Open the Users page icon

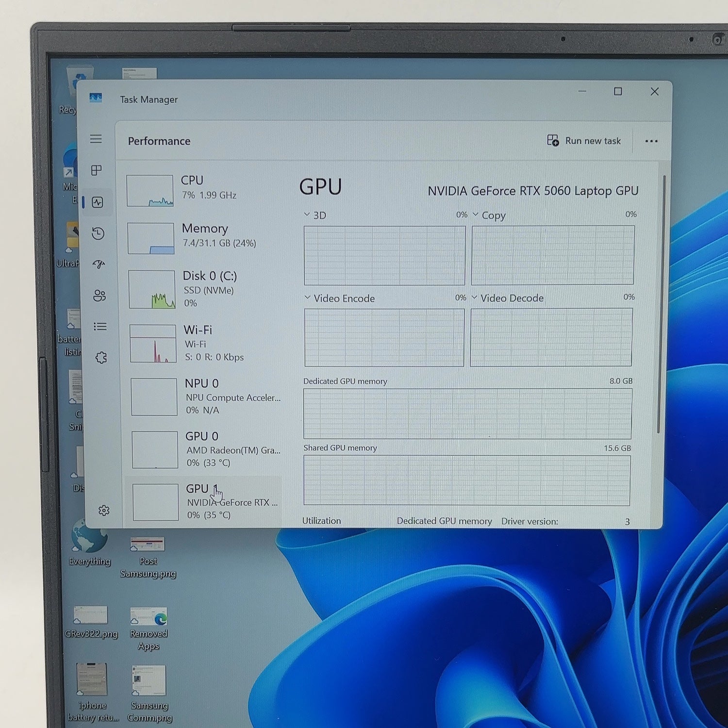(99, 296)
